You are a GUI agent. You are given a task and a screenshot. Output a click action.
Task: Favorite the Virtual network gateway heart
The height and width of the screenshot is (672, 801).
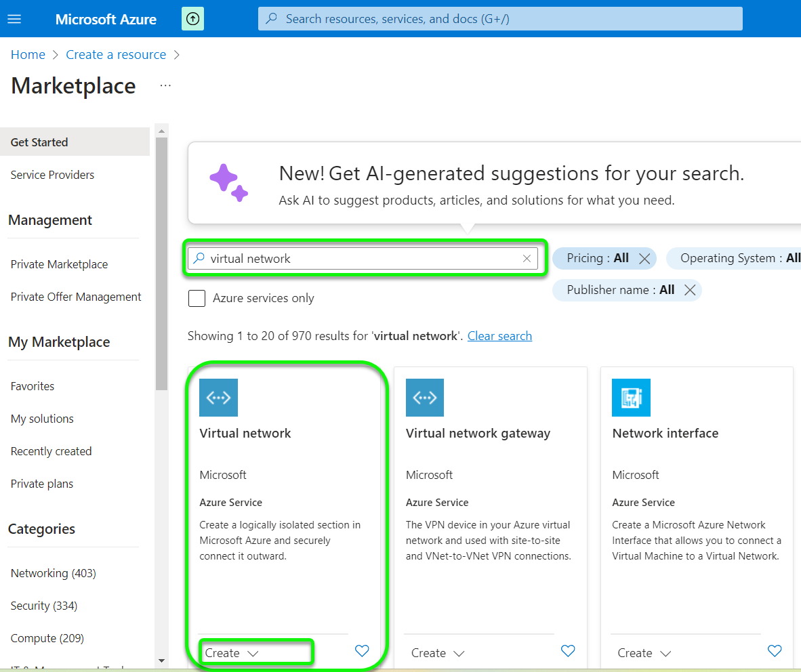tap(568, 651)
